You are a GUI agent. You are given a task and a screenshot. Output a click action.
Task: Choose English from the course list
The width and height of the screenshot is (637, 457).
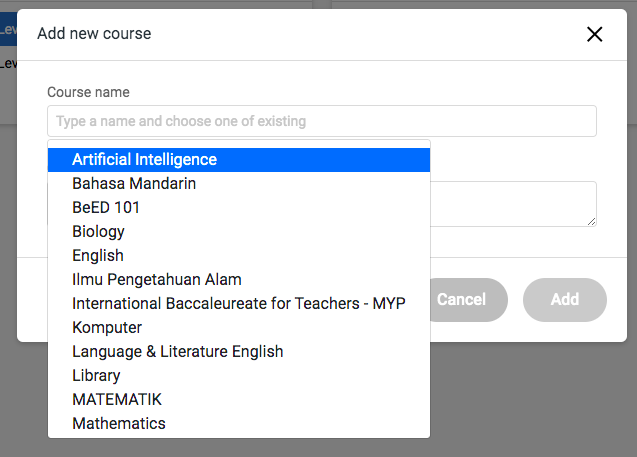pyautogui.click(x=239, y=256)
